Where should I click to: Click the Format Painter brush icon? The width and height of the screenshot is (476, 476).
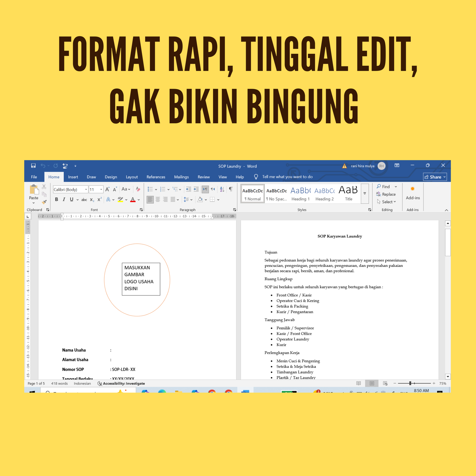[44, 202]
